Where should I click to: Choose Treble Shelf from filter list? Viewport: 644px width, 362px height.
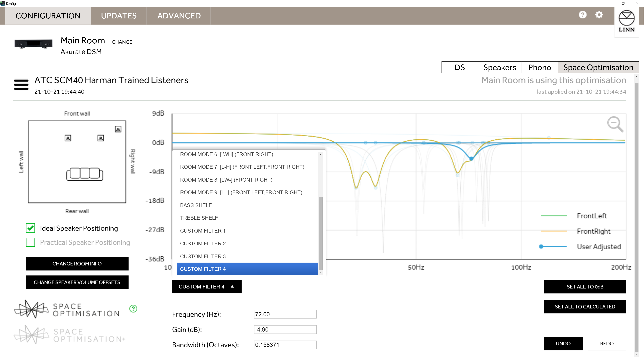pos(247,218)
